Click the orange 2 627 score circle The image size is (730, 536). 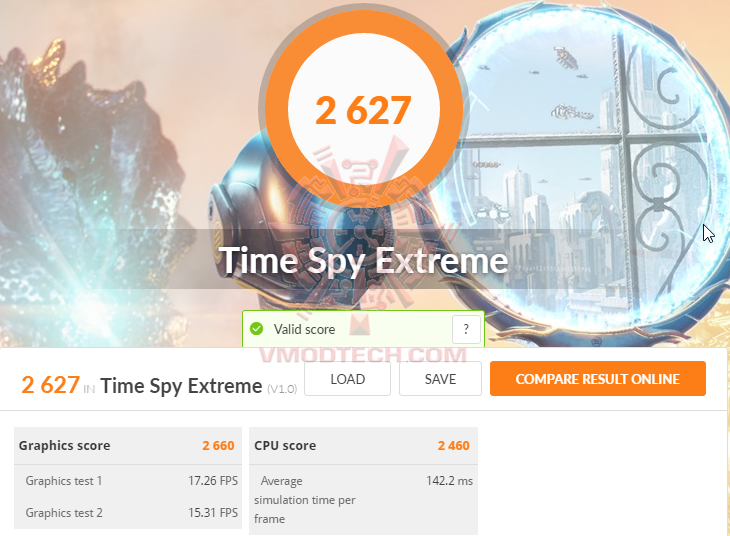pyautogui.click(x=363, y=109)
